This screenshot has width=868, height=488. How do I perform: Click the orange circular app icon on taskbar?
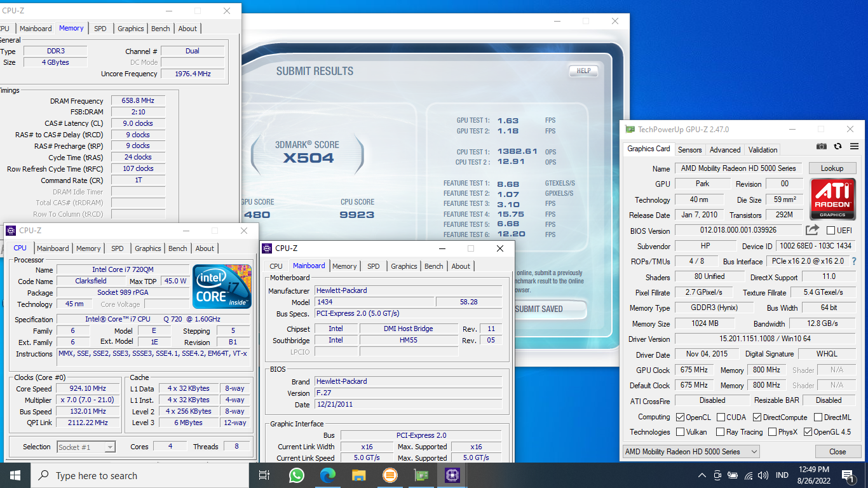pyautogui.click(x=390, y=475)
